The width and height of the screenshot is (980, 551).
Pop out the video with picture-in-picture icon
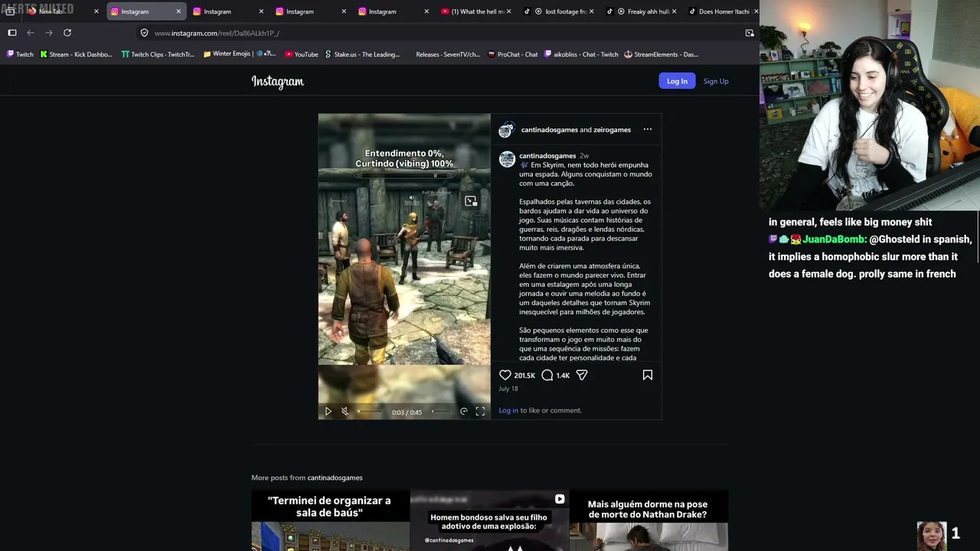tap(471, 201)
